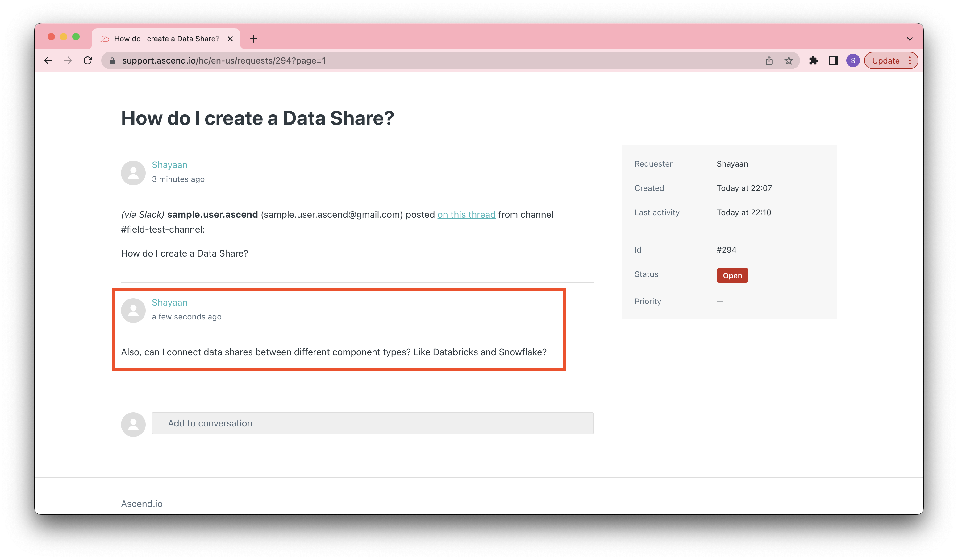Viewport: 958px width, 560px height.
Task: Open a new browser tab
Action: (x=254, y=39)
